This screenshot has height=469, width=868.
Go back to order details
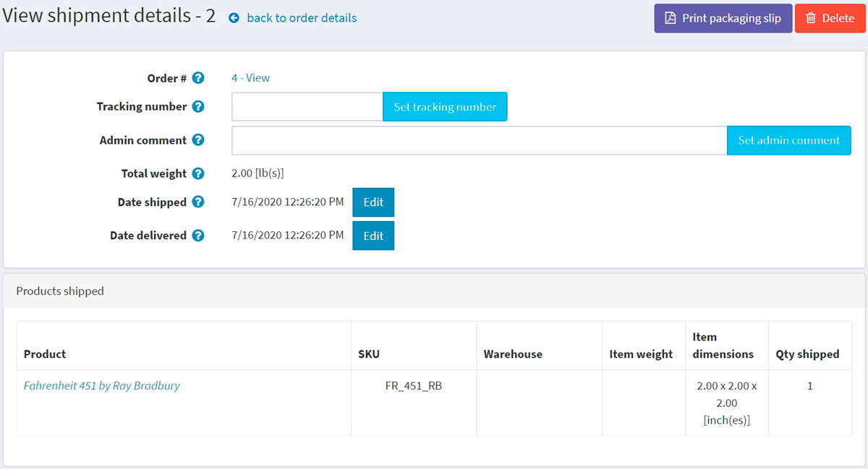301,18
